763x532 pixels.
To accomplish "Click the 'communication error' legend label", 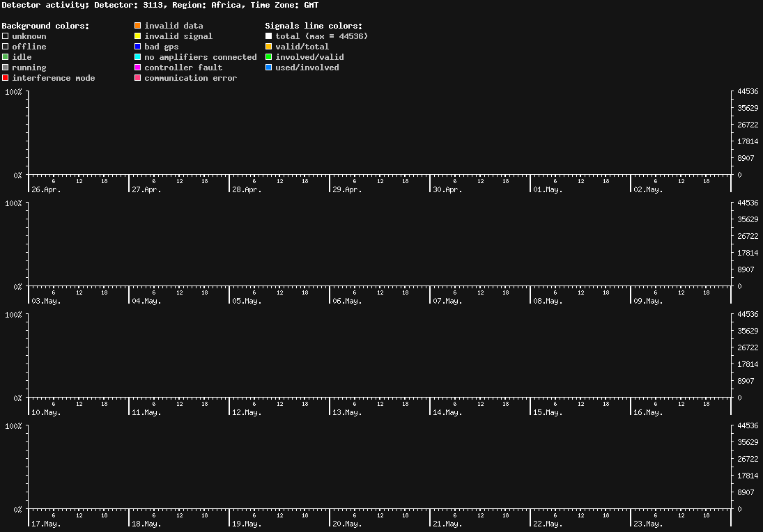I will coord(191,78).
